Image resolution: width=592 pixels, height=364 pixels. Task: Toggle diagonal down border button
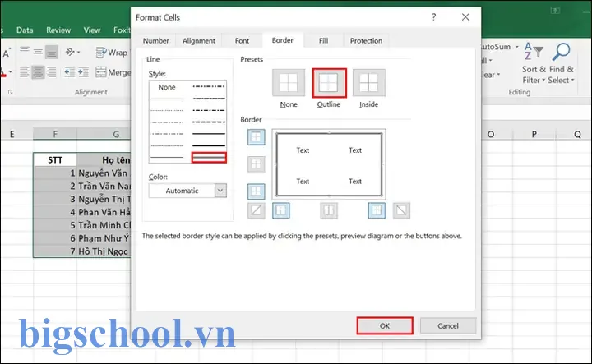(401, 210)
